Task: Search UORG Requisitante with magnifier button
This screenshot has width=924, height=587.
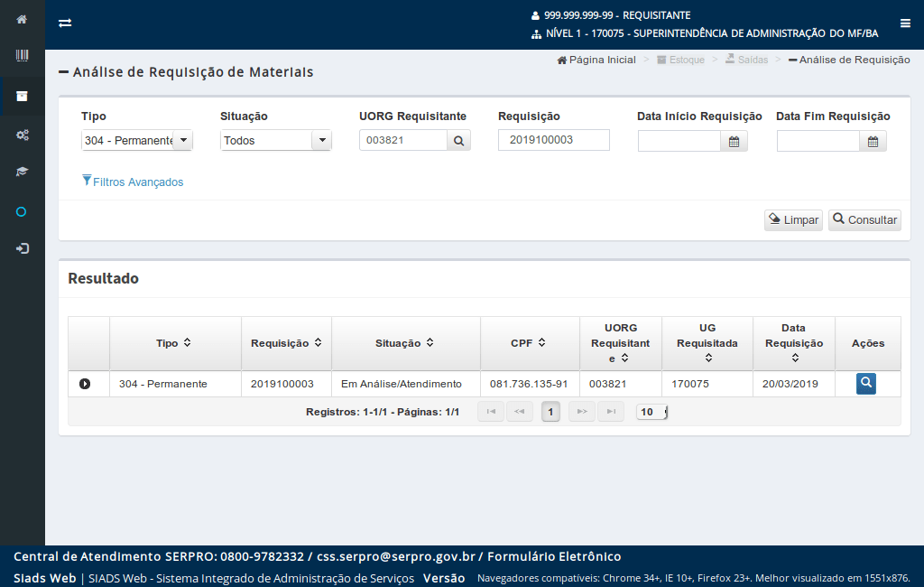Action: click(x=458, y=140)
